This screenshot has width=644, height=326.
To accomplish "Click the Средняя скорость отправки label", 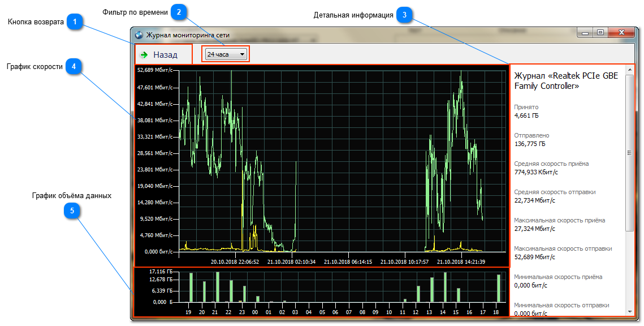I will tap(555, 192).
